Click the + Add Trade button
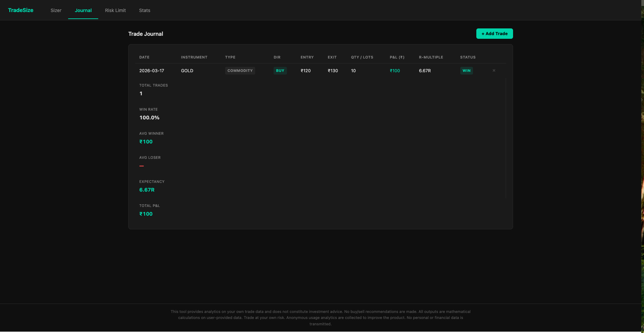Viewport: 644px width, 333px height. [494, 33]
